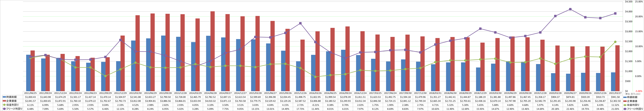Click the $2,302.50 enterprise value cell
Viewport: 644px width, 111px height.
coord(615,101)
